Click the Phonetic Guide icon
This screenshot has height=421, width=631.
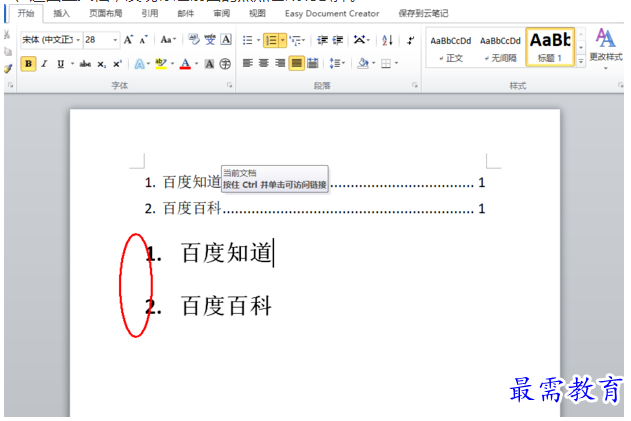tap(210, 39)
